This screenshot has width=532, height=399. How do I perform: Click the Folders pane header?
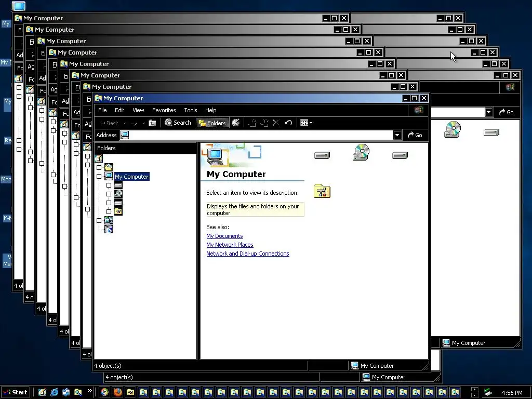point(145,148)
